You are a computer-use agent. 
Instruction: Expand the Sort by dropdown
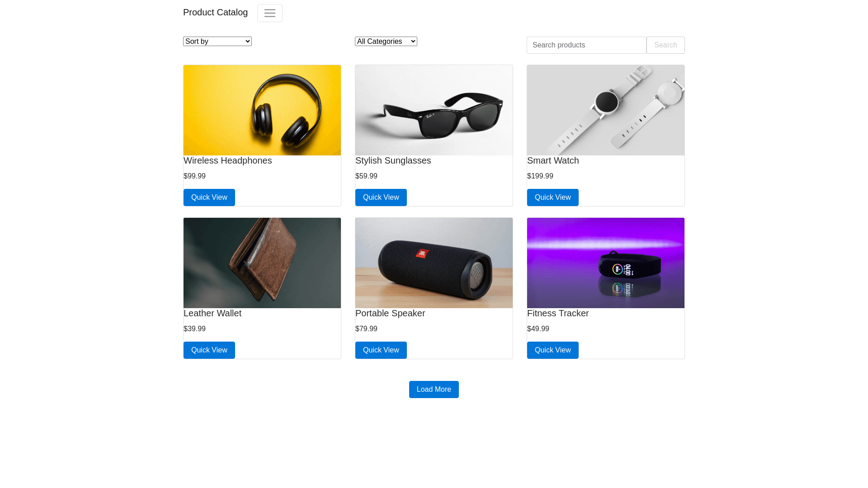[x=217, y=42]
